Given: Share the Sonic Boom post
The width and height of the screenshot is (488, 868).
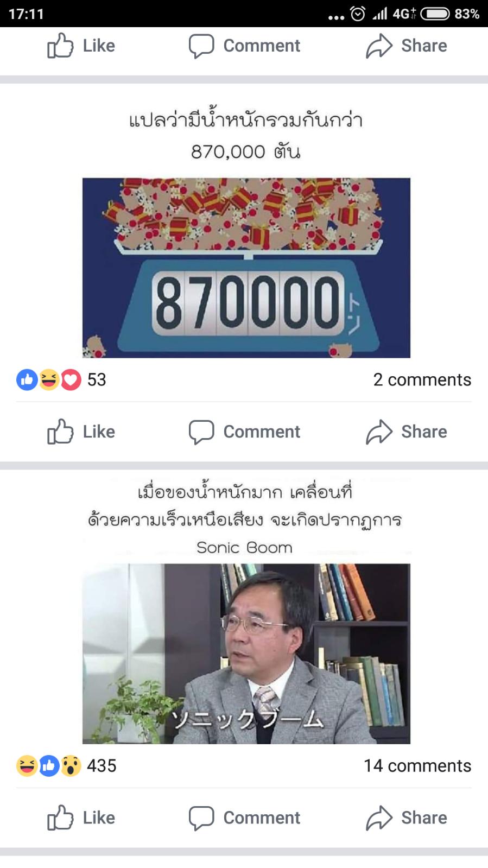Looking at the screenshot, I should coord(407,818).
